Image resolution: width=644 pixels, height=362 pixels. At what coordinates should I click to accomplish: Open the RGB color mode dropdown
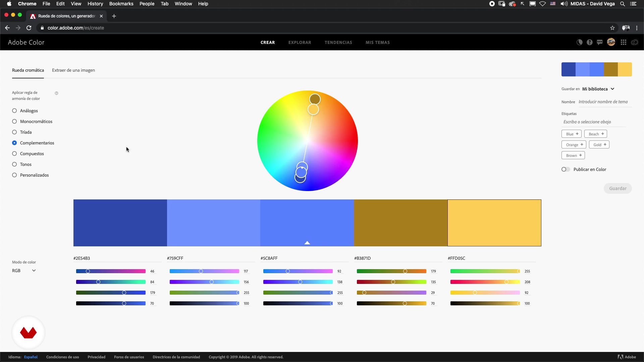(24, 270)
